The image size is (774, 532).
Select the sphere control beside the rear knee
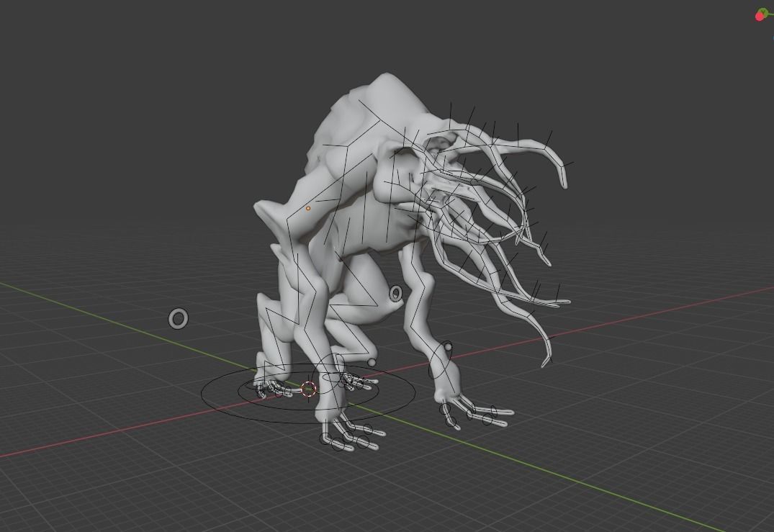coord(372,363)
